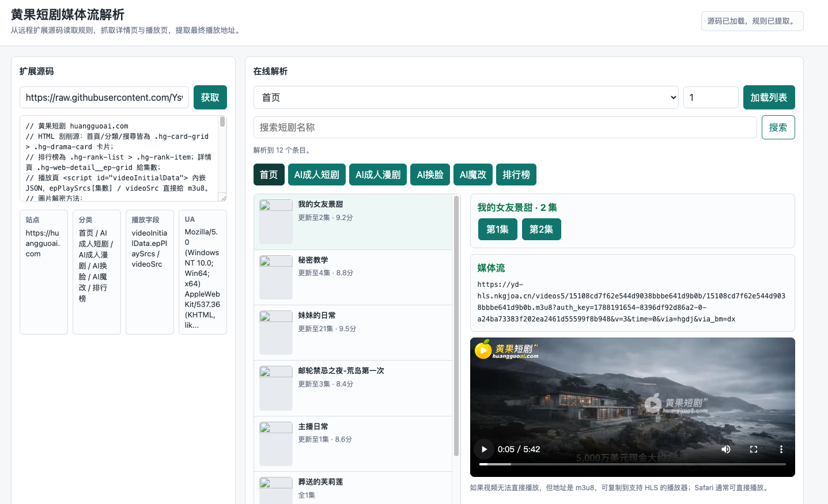The width and height of the screenshot is (828, 504).
Task: Open the category dropdown showing 首页
Action: pyautogui.click(x=466, y=97)
